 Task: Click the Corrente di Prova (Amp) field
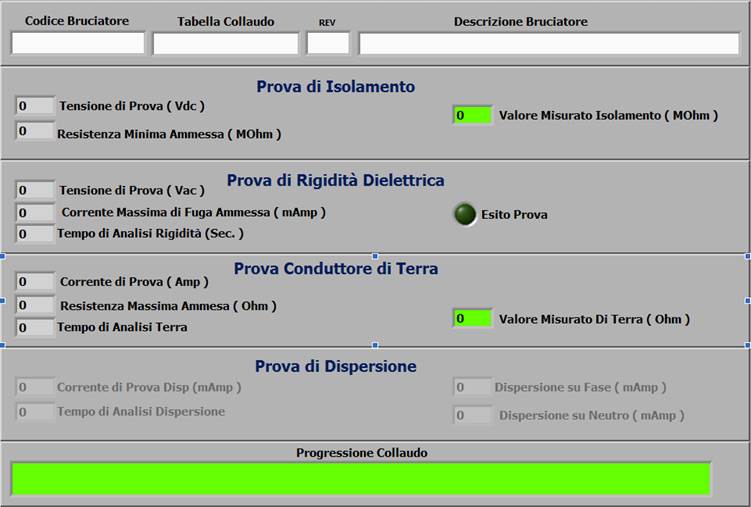click(x=36, y=282)
